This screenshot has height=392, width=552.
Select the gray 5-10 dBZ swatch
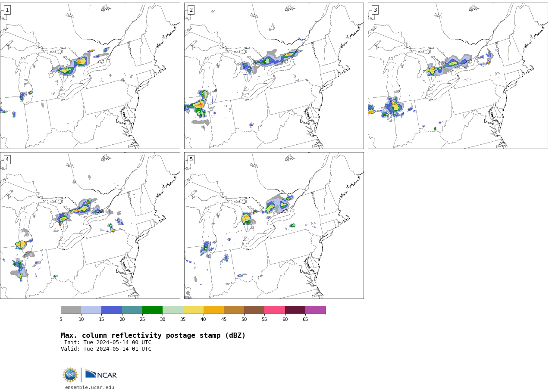71,310
